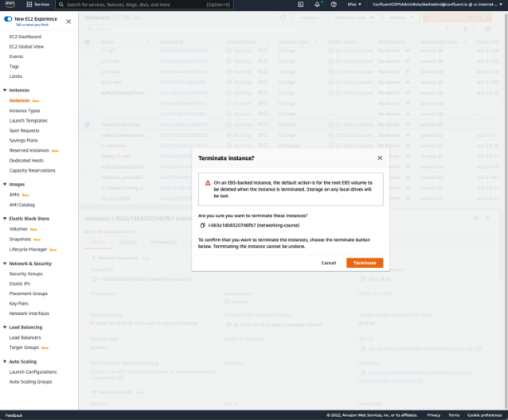Collapse the Elastic Block Store section
This screenshot has width=508, height=420.
[x=5, y=219]
